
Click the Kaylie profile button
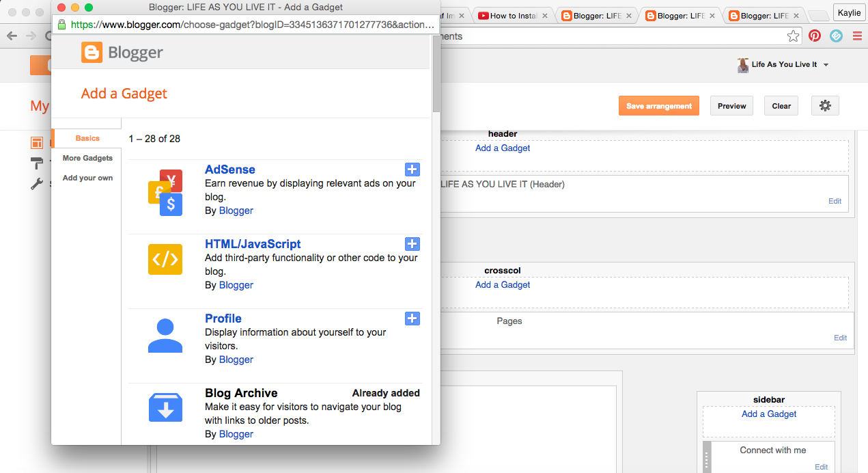[848, 13]
